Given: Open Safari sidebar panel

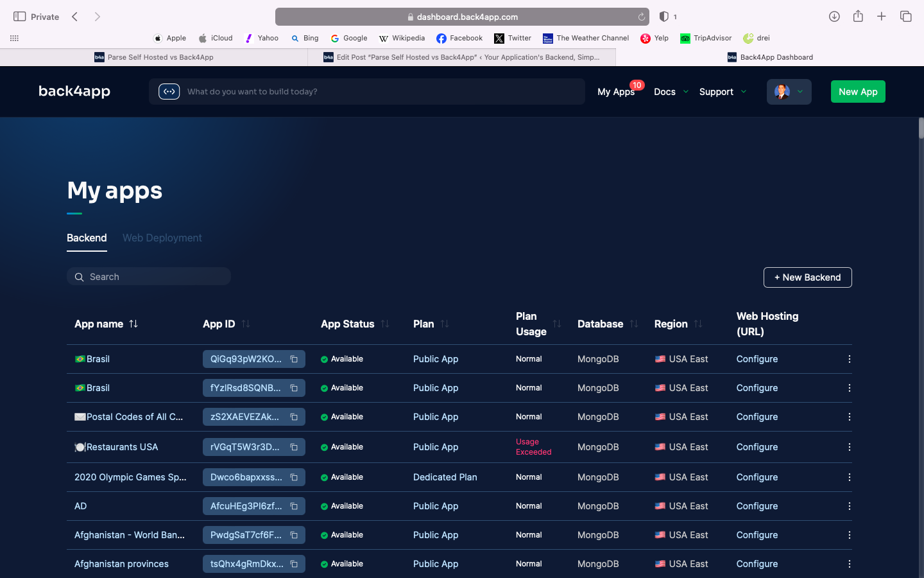Looking at the screenshot, I should coord(19,17).
